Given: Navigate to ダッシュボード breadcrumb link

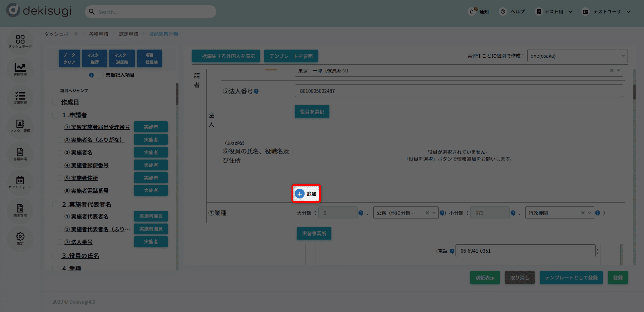Looking at the screenshot, I should (61, 34).
